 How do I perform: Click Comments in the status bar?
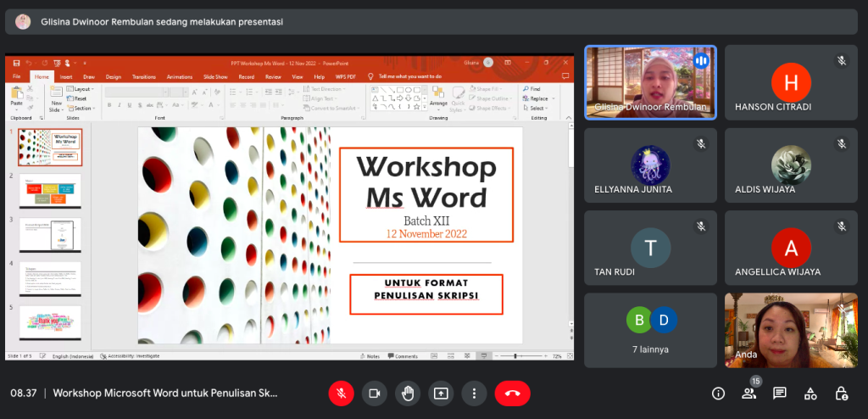(403, 356)
